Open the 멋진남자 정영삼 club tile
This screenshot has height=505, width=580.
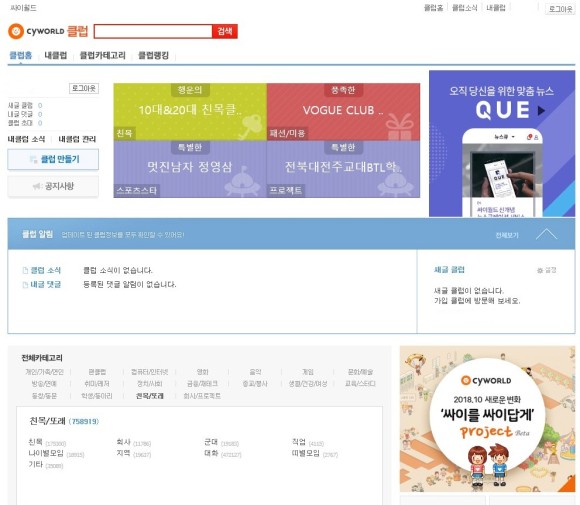(190, 169)
